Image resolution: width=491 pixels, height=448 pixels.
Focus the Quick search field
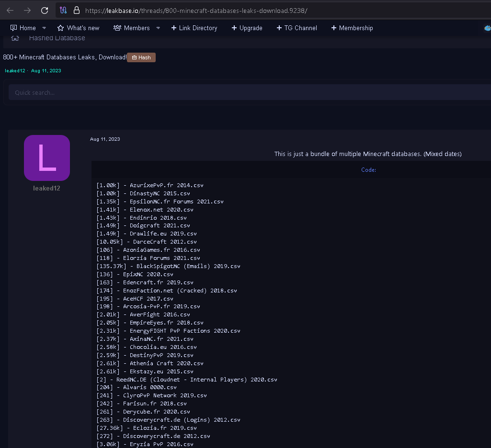pyautogui.click(x=250, y=92)
